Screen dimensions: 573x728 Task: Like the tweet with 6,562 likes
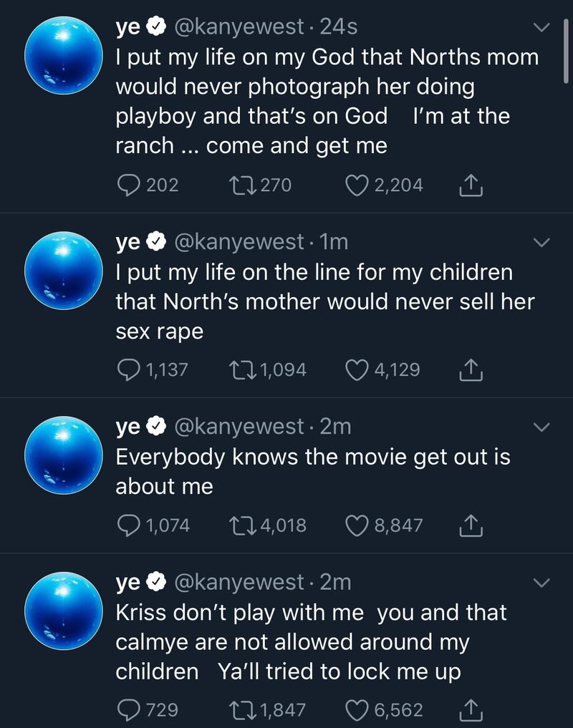(357, 710)
